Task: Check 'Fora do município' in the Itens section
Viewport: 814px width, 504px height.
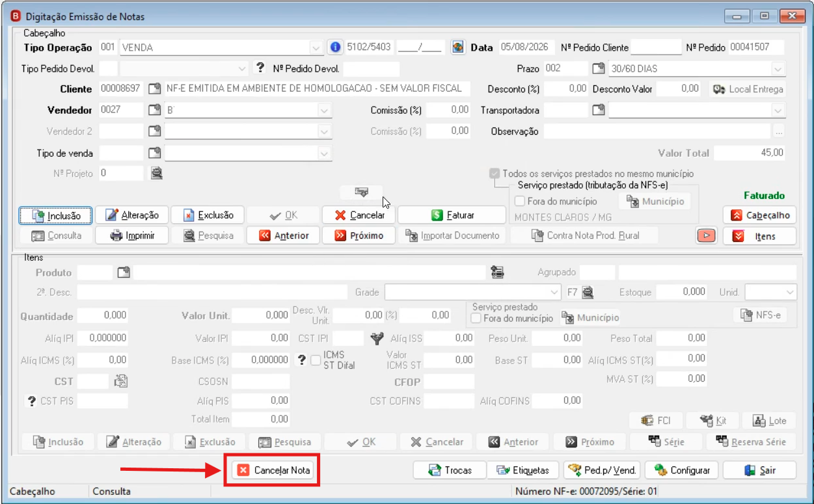Action: (476, 319)
